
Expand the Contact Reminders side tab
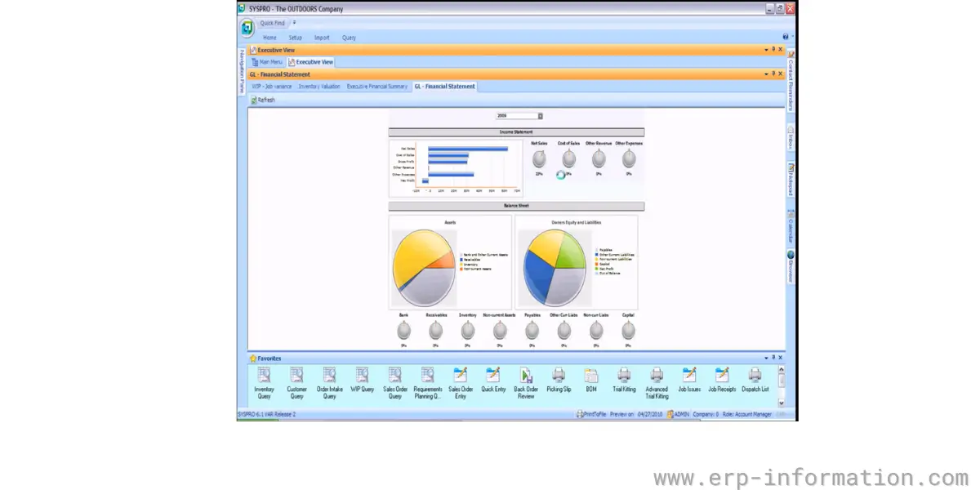tap(791, 80)
